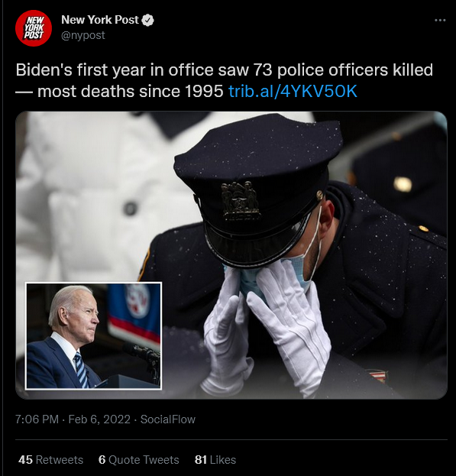
Task: Click the SocialFlow source label
Action: [x=168, y=419]
